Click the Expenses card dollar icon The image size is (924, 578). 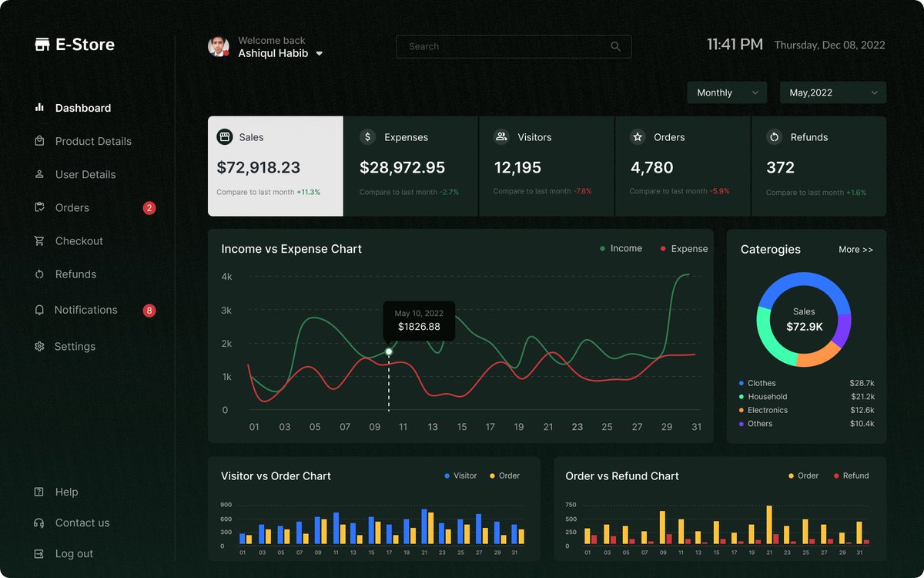(x=368, y=137)
